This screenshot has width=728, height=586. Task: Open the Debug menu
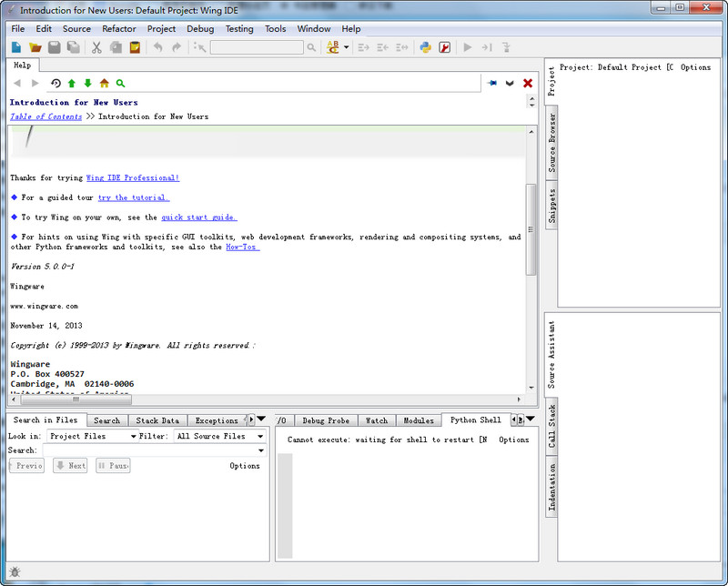click(x=199, y=28)
